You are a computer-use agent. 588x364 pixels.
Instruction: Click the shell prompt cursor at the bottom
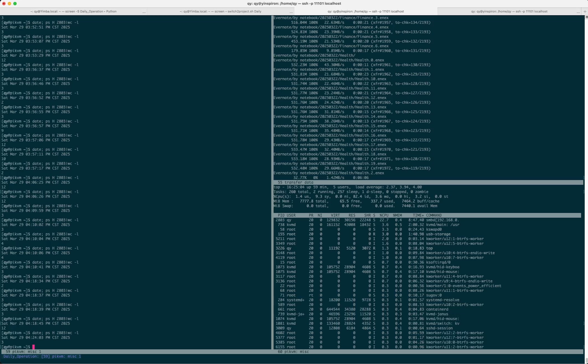[x=33, y=347]
